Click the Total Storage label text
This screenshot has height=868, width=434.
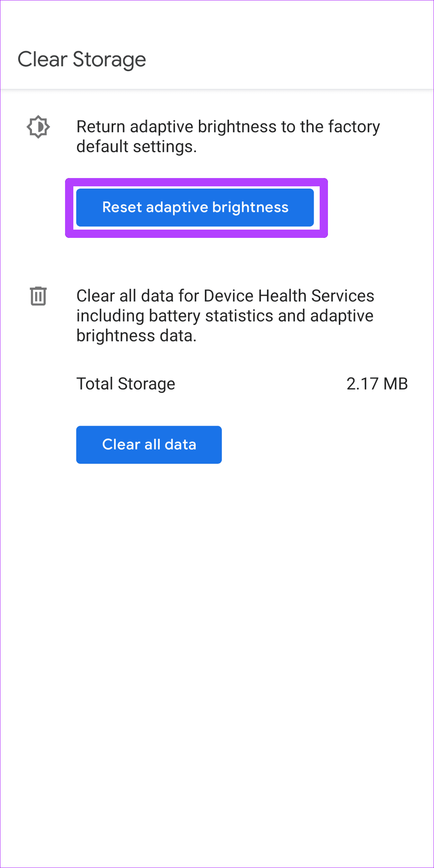126,384
